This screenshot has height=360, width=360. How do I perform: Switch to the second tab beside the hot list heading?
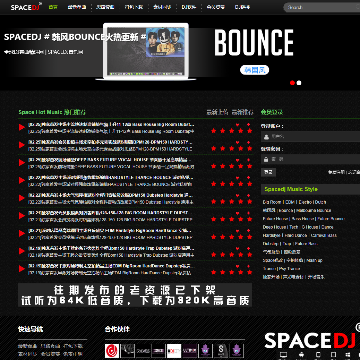[x=242, y=112]
